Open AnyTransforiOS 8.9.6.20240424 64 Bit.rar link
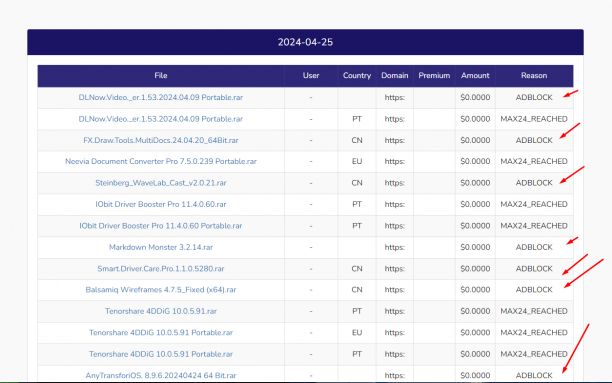This screenshot has height=383, width=612. point(160,376)
